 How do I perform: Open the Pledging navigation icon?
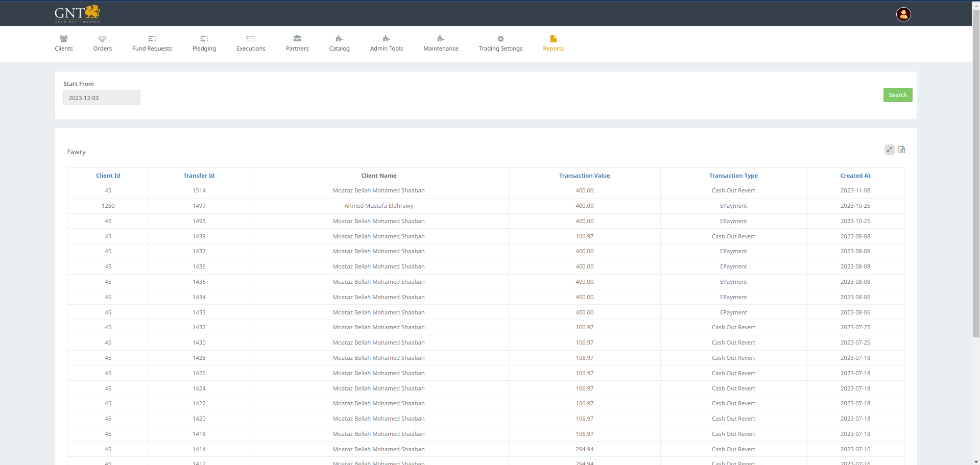[x=204, y=39]
